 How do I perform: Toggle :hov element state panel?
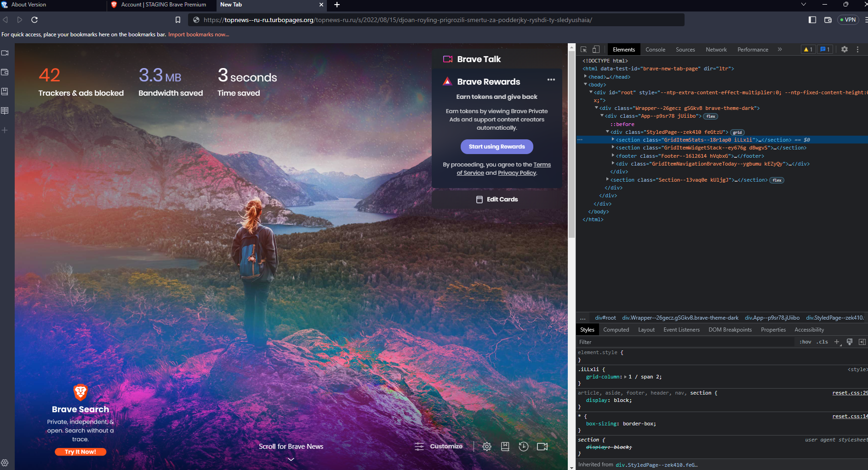(805, 342)
